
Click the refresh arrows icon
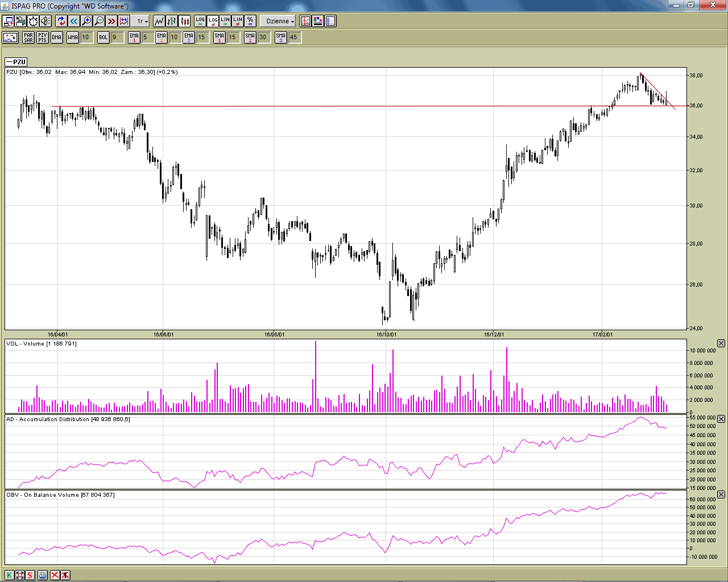pyautogui.click(x=61, y=21)
